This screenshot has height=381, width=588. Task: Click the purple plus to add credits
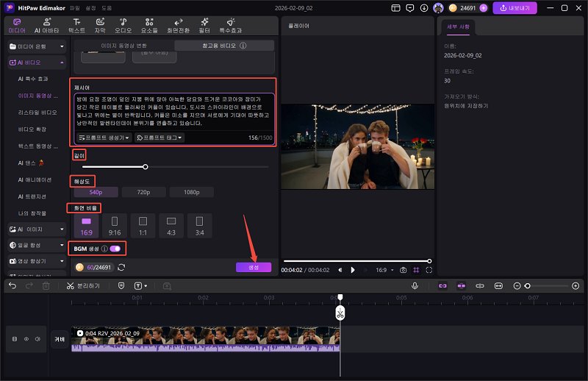(484, 8)
